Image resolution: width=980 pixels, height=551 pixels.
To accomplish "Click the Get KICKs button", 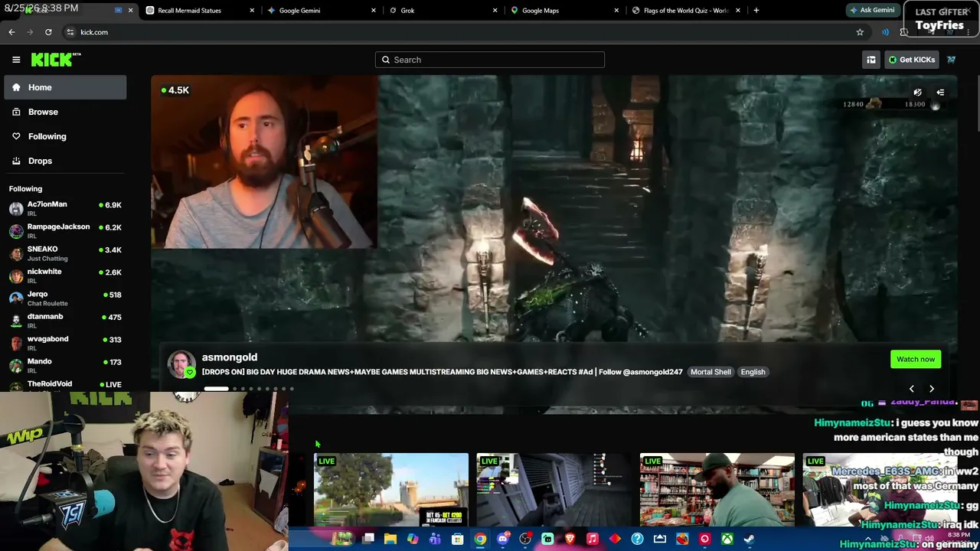I will [x=911, y=60].
